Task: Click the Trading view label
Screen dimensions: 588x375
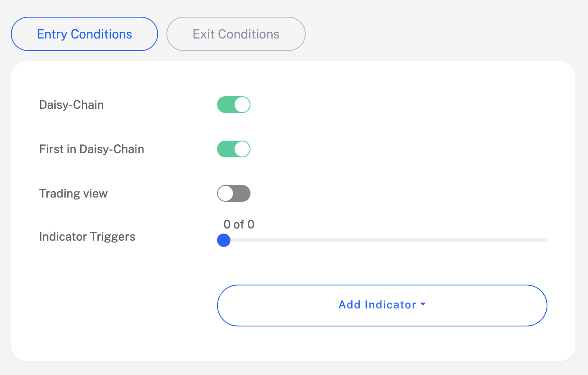Action: coord(73,193)
